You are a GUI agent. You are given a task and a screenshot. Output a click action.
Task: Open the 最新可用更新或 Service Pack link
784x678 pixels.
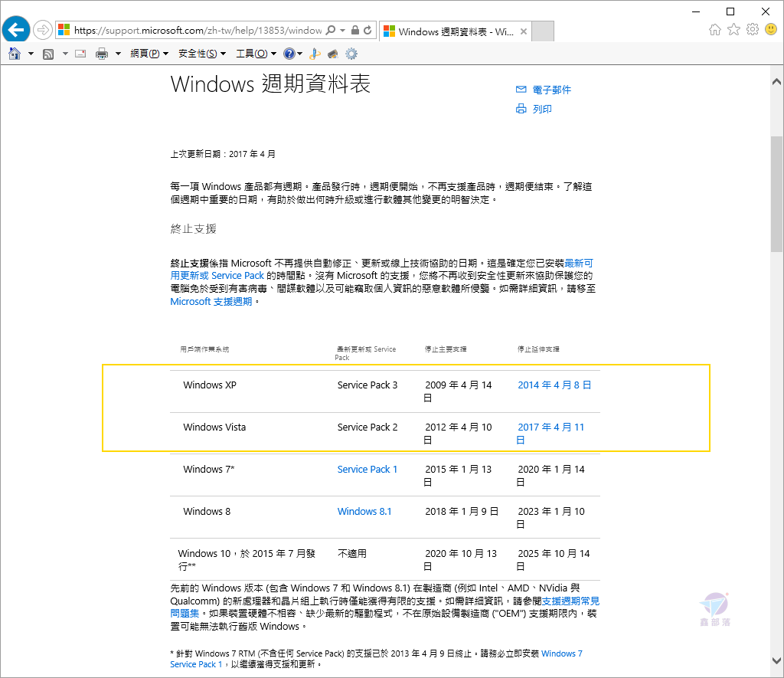tap(217, 276)
